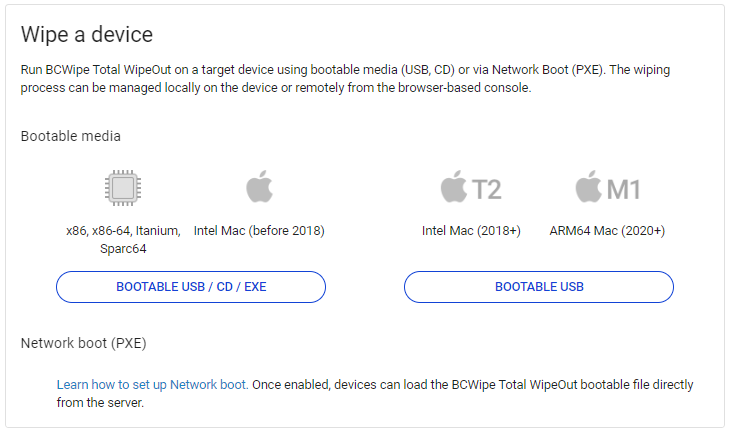
Task: Select the x86, x86-64, Itanium, Sparc64 label
Action: [x=123, y=239]
